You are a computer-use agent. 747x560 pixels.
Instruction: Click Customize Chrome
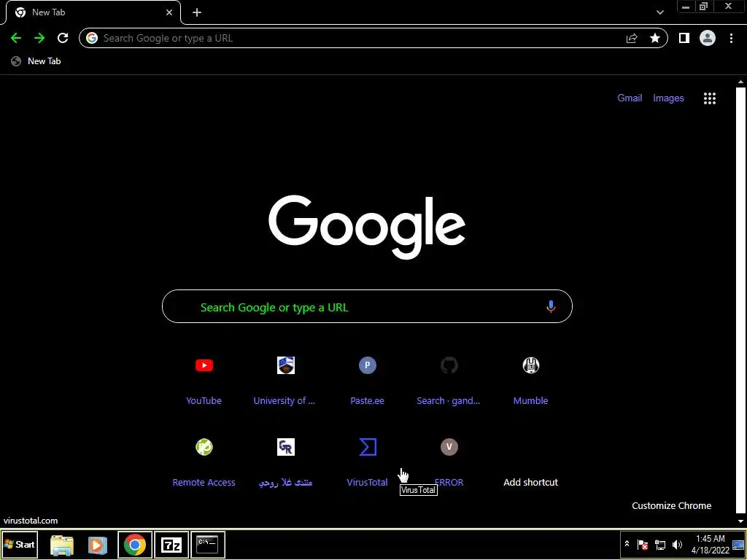point(672,506)
